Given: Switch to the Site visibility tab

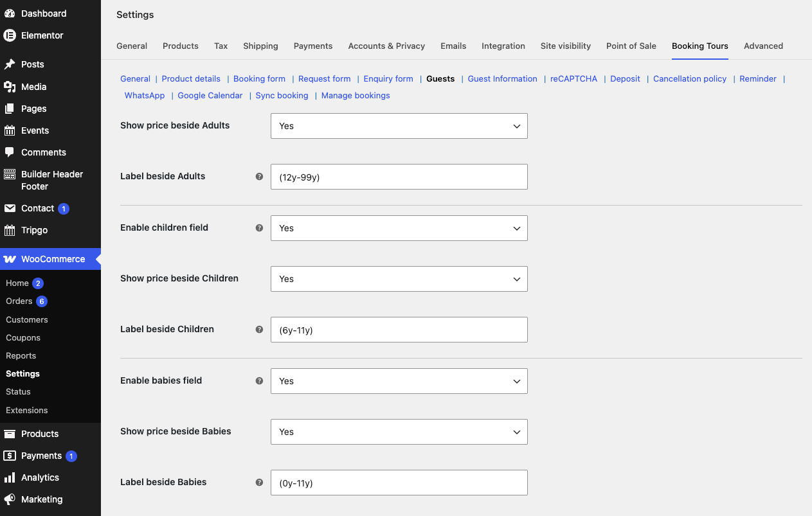Looking at the screenshot, I should pos(566,46).
